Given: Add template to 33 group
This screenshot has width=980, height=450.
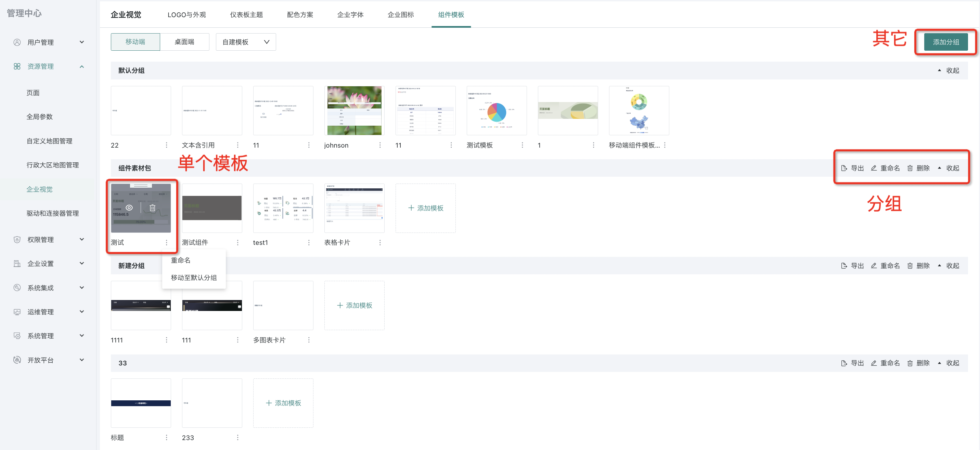Looking at the screenshot, I should point(283,403).
